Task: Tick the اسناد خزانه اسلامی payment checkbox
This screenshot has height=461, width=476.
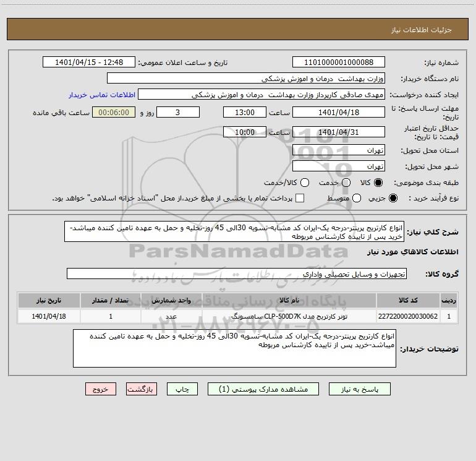Action: tap(300, 198)
